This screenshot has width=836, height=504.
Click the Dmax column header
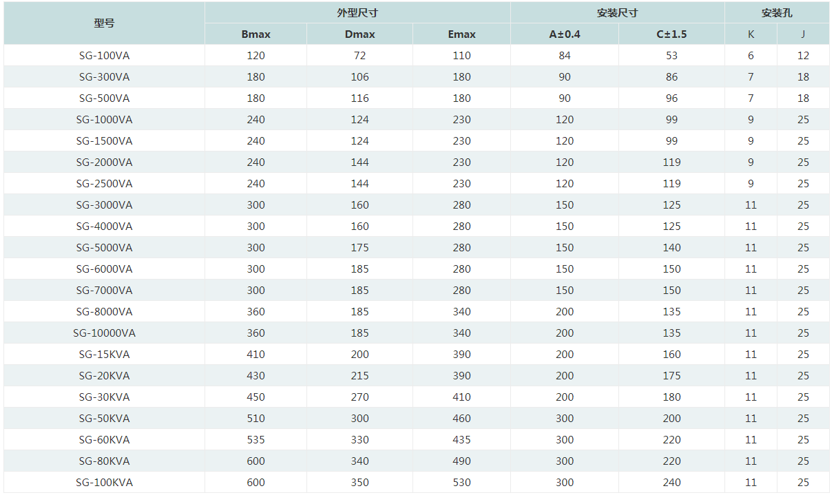[x=359, y=34]
